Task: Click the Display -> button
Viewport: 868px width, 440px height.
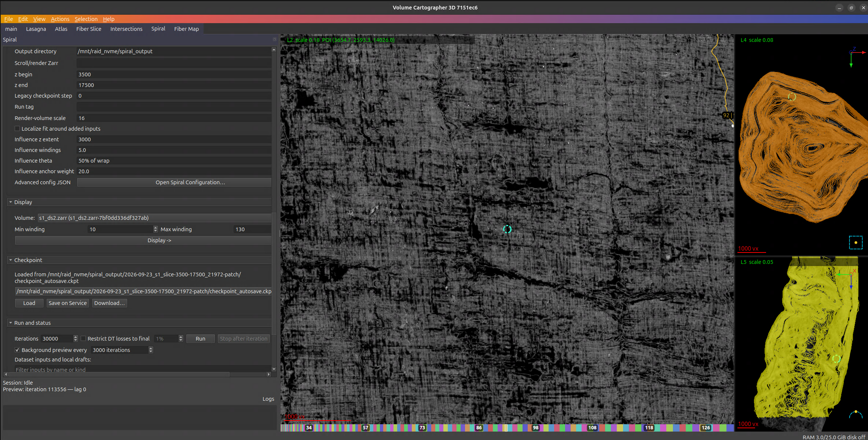Action: (x=143, y=240)
